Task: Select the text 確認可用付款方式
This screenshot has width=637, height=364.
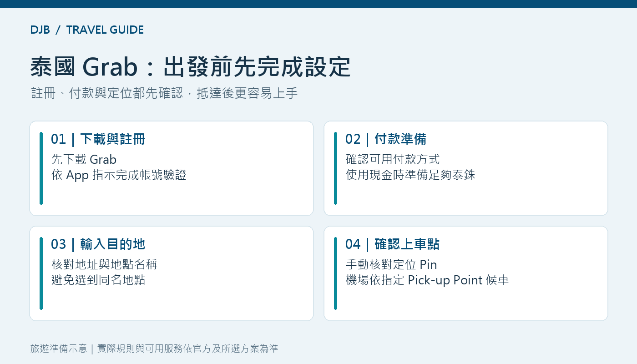Action: click(393, 160)
